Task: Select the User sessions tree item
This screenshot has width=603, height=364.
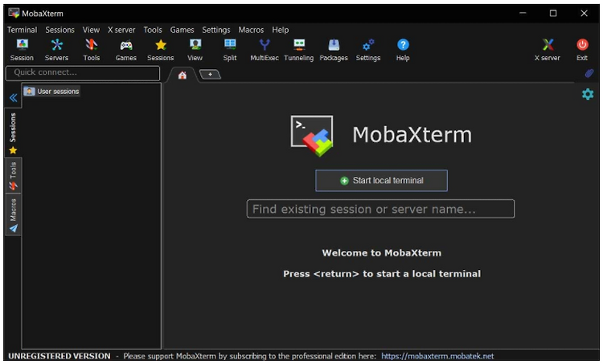Action: (51, 91)
